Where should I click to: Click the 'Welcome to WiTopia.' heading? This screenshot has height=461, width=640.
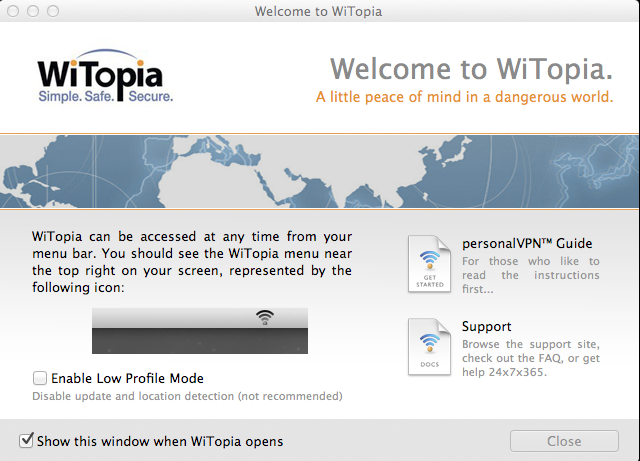tap(471, 69)
